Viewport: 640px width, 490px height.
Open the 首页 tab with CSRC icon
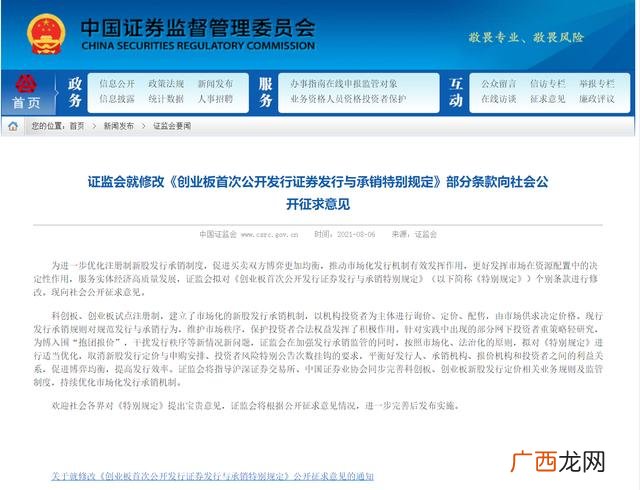(27, 92)
